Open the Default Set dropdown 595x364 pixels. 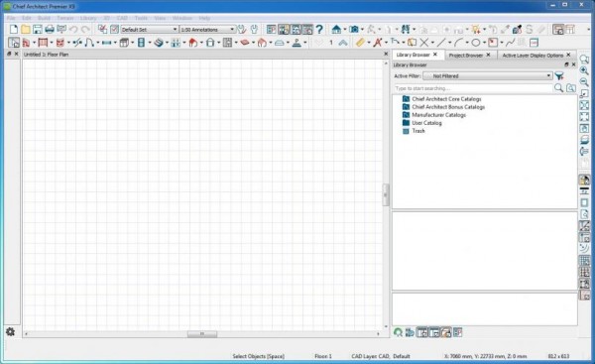tap(150, 29)
